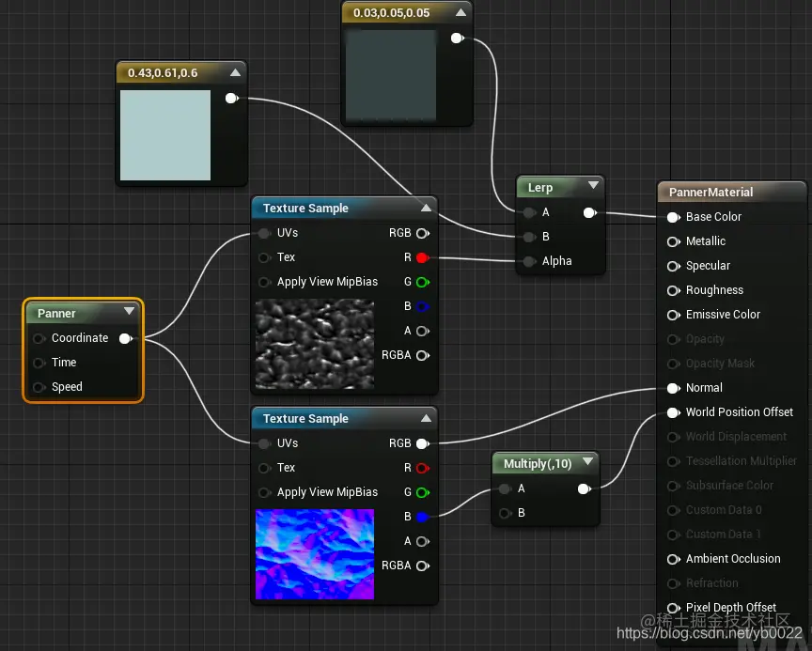Viewport: 812px width, 651px height.
Task: Click the '0.43,0.61,0.6' node title text
Action: click(x=163, y=73)
